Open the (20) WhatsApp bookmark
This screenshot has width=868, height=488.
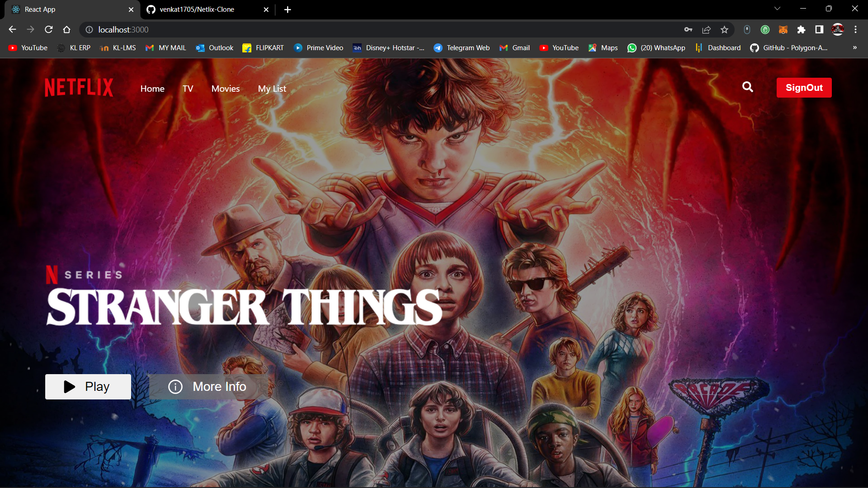(x=656, y=48)
